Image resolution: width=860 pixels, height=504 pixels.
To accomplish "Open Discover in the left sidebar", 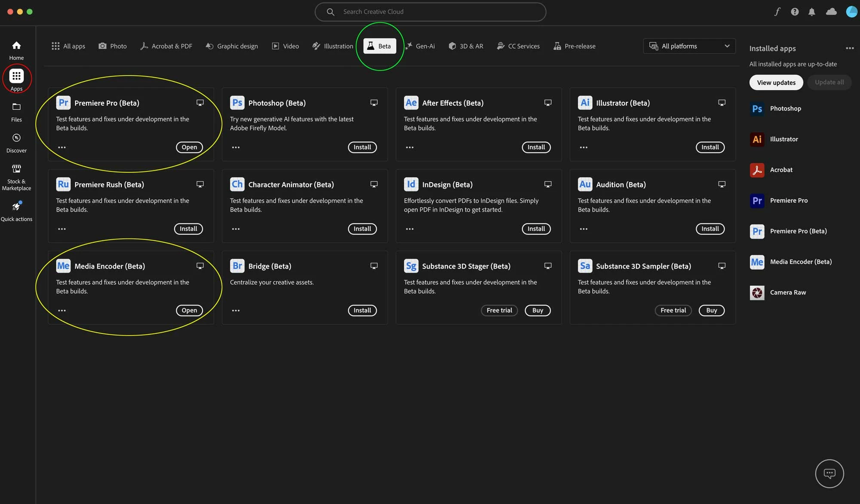I will point(16,143).
